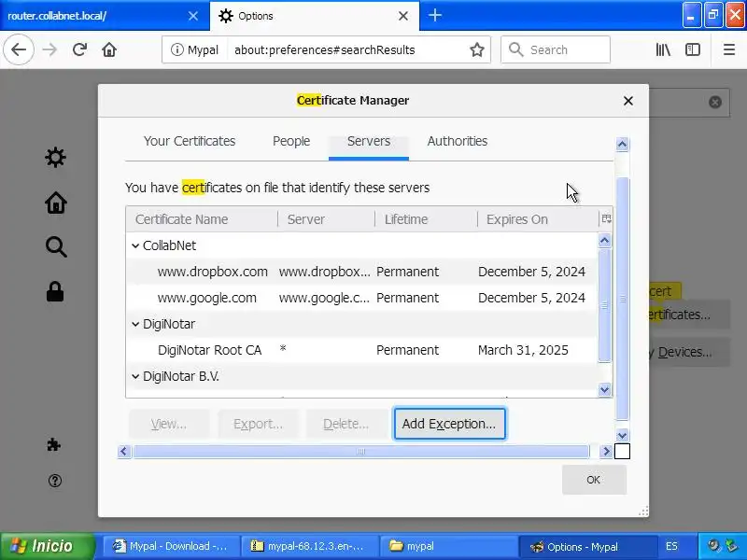
Task: Collapse the DigiNotar B.V. group
Action: click(135, 377)
